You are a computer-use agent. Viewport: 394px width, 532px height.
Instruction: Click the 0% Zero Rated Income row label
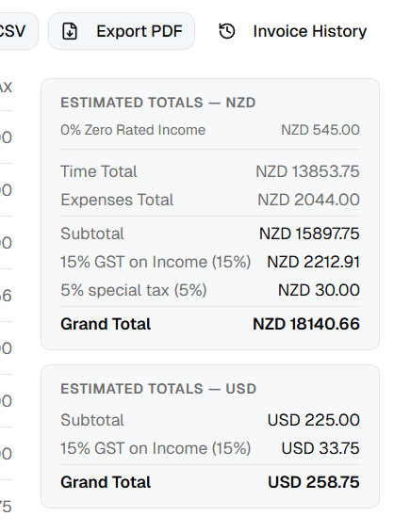tap(133, 130)
